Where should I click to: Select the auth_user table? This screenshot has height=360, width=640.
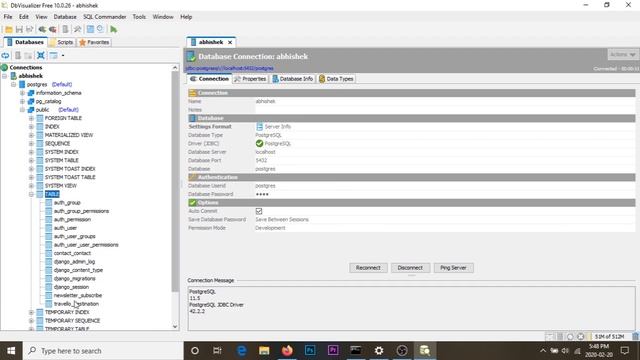[65, 228]
